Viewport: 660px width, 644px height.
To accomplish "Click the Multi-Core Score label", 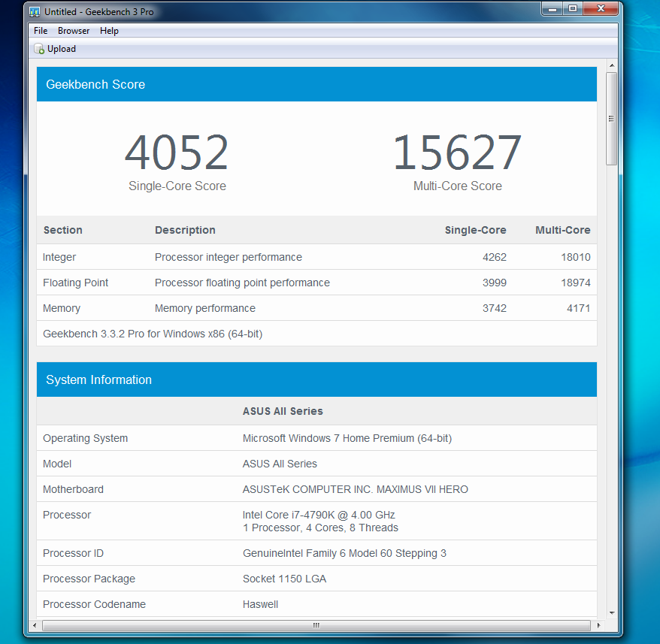I will 458,186.
